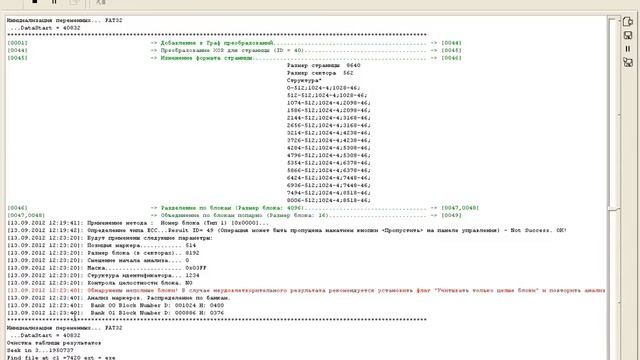Click the "Размер сектора 562" line
Viewport: 640px width, 360px height.
tap(320, 73)
